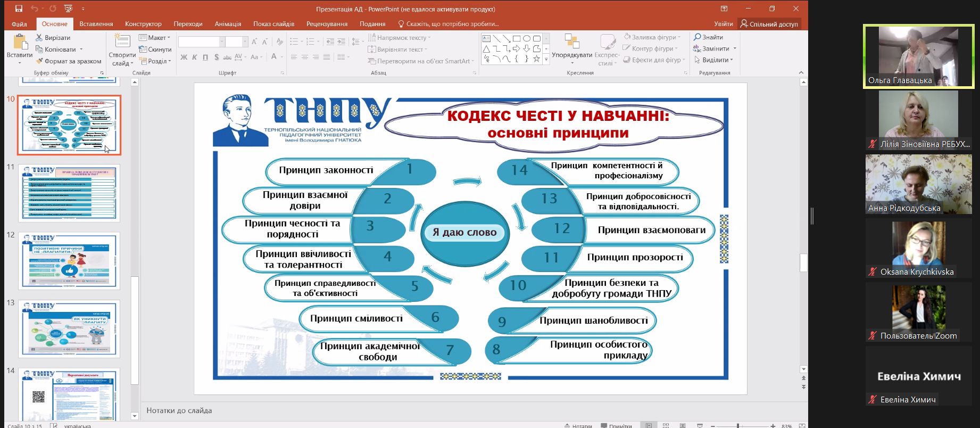The width and height of the screenshot is (980, 428).
Task: Toggle underline П formatting
Action: point(205,57)
